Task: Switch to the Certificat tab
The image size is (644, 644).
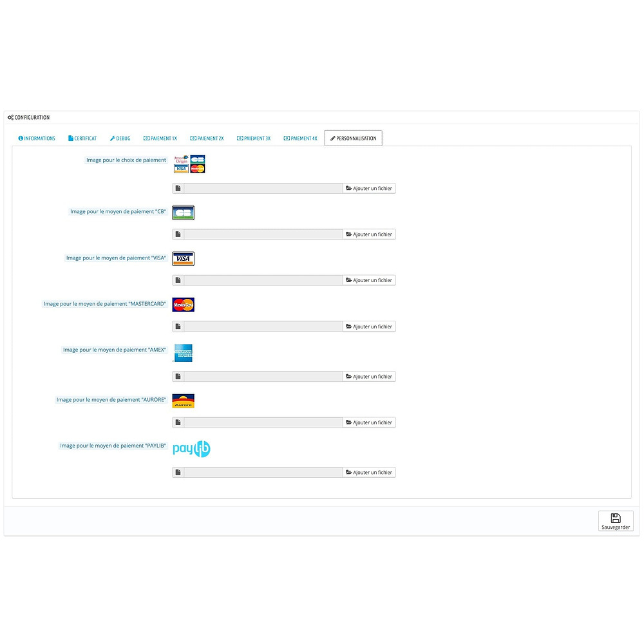Action: coord(82,138)
